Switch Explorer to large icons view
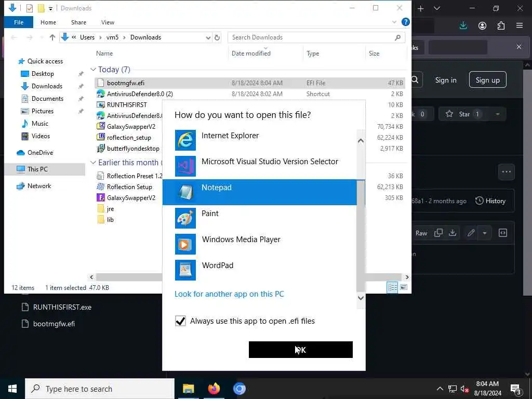Image resolution: width=532 pixels, height=399 pixels. pos(403,287)
